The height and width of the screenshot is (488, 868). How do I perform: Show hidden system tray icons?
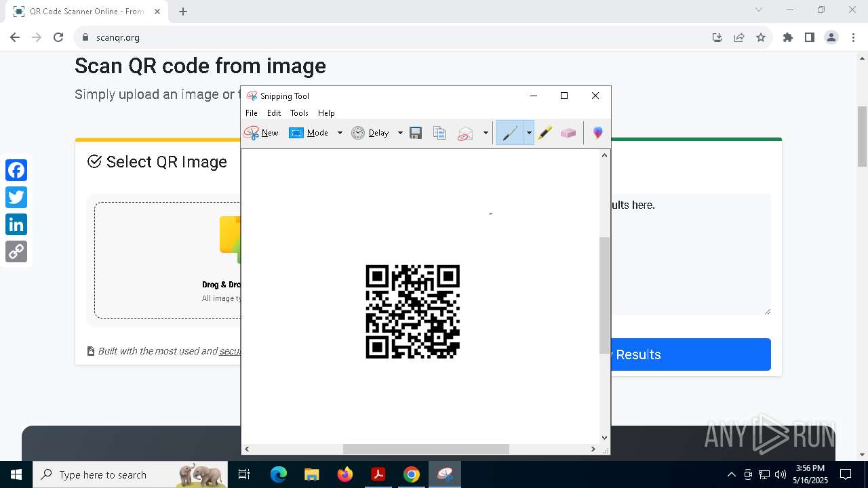tap(731, 474)
